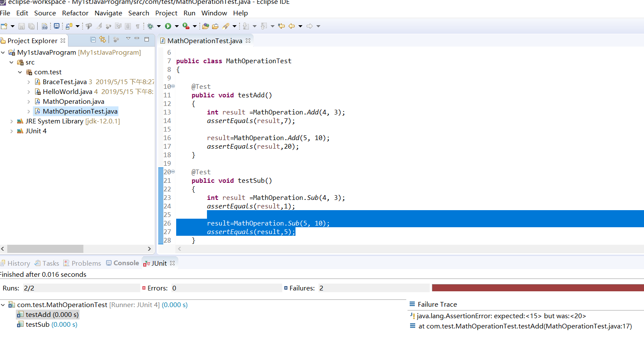Close the JUnit view tab
This screenshot has height=337, width=644.
[173, 263]
